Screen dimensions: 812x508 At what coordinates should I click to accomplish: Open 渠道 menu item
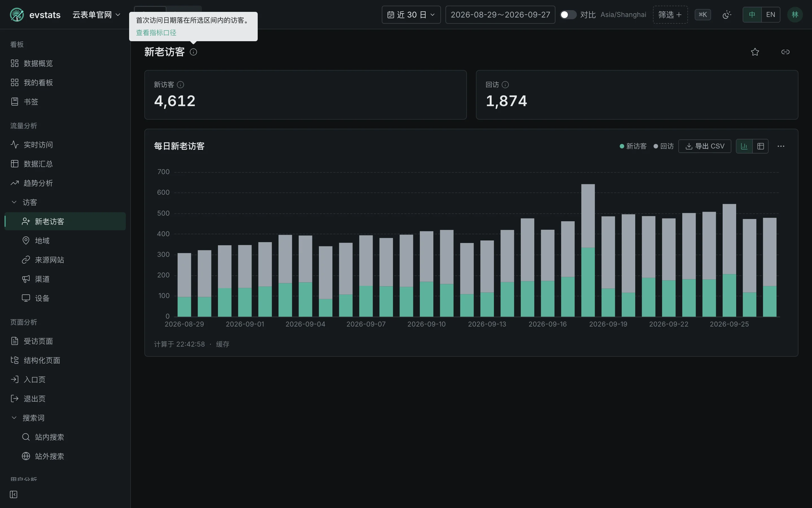(x=65, y=279)
